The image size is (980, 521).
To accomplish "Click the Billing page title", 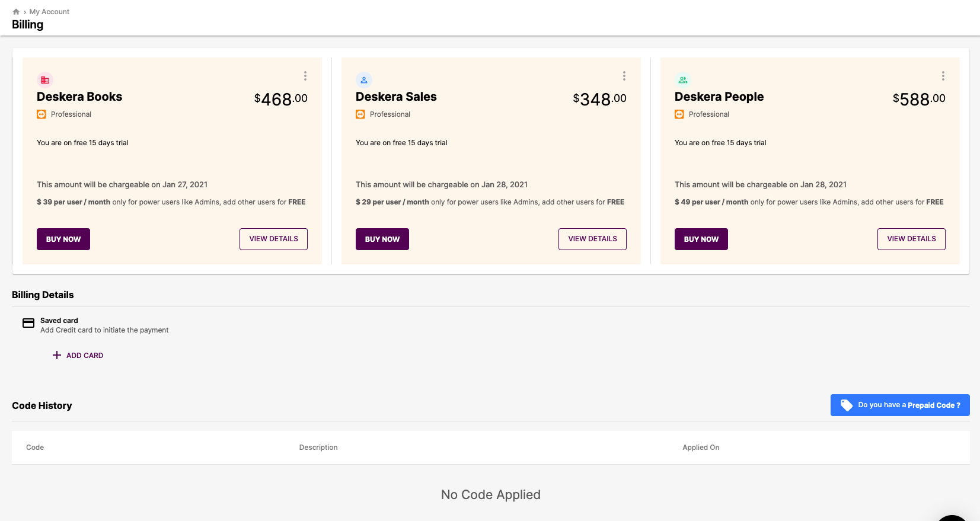I will coord(27,24).
